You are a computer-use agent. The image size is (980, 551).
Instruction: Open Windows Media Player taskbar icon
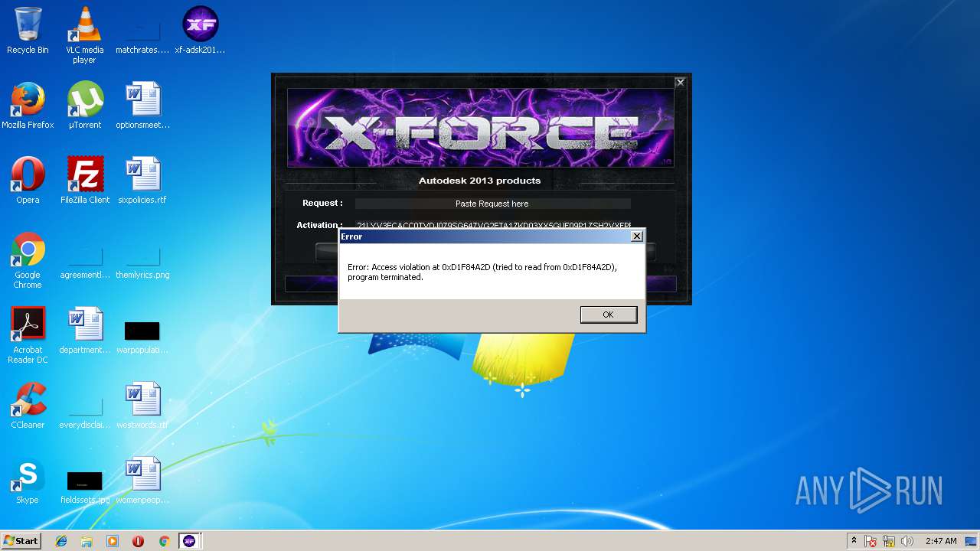tap(113, 541)
